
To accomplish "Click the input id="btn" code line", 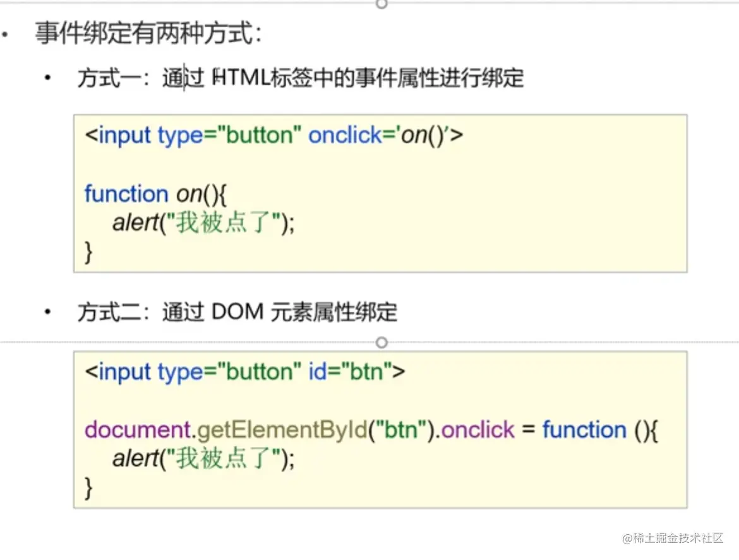I will point(244,372).
